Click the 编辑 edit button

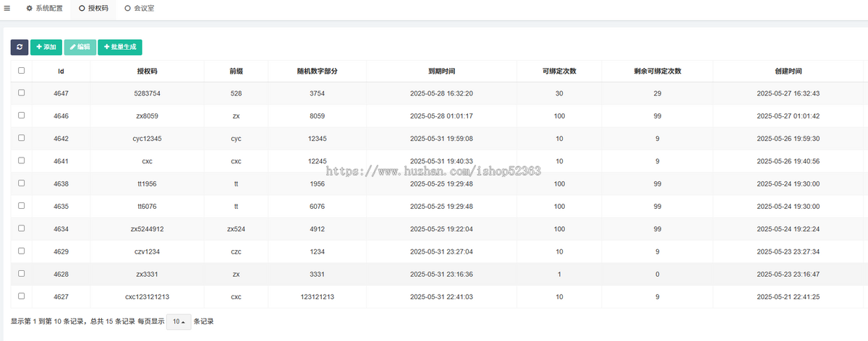coord(80,47)
